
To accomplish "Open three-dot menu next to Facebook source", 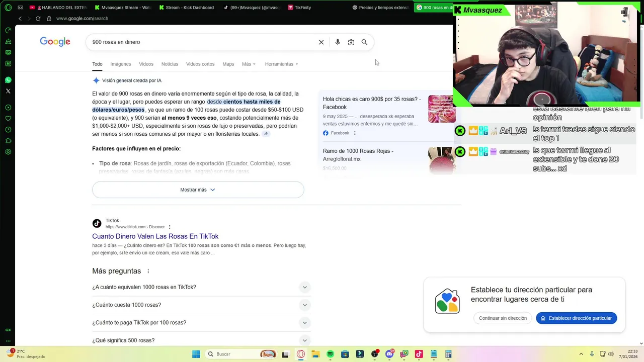I will (355, 133).
